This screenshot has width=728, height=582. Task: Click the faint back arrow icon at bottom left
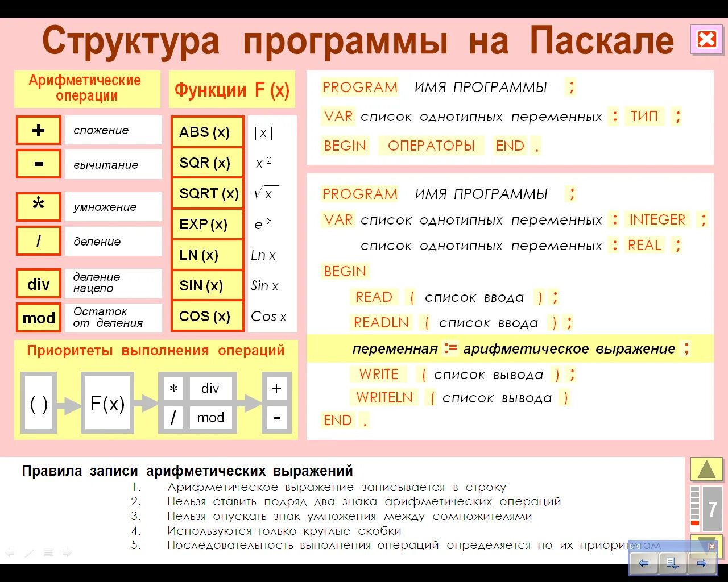click(x=9, y=551)
